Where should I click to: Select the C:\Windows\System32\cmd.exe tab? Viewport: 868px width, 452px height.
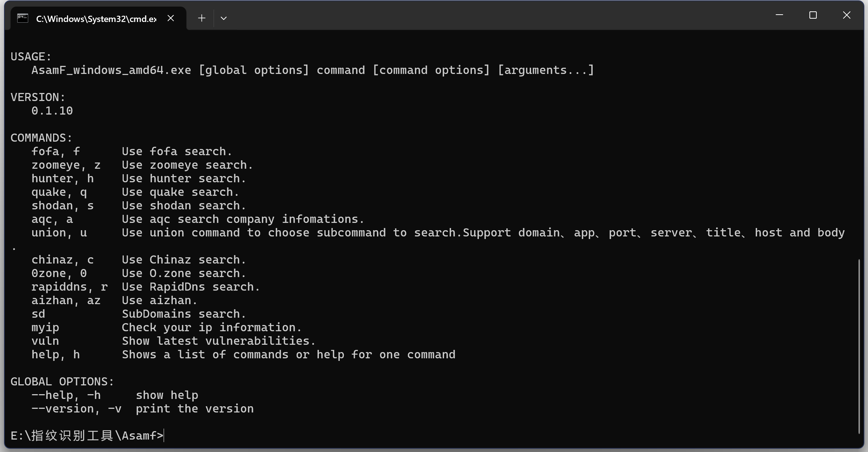(x=96, y=19)
